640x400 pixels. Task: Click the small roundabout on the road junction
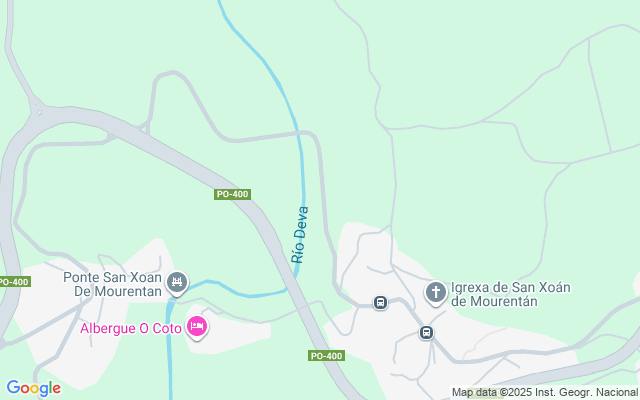pyautogui.click(x=39, y=112)
